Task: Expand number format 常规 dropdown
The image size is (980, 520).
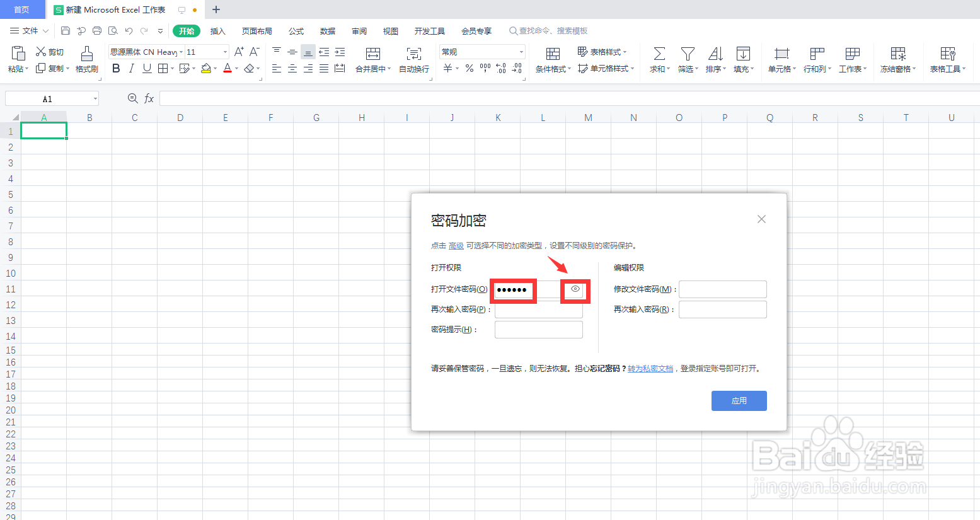Action: coord(521,52)
